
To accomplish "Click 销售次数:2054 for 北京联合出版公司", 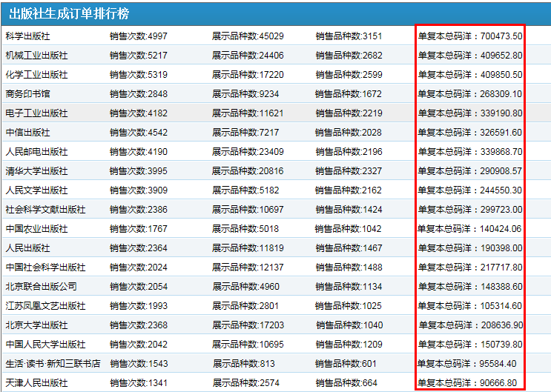I will point(139,287).
